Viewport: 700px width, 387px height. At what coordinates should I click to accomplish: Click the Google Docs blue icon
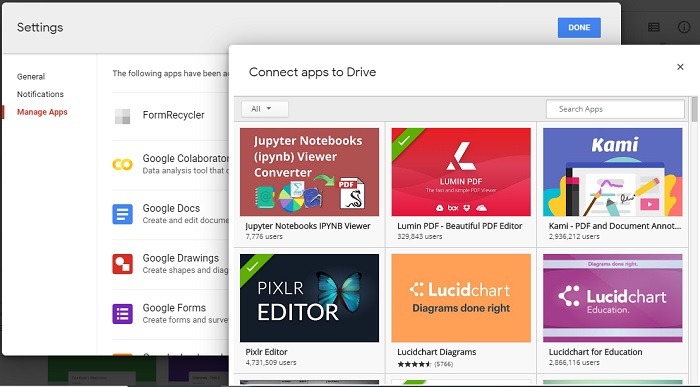122,214
